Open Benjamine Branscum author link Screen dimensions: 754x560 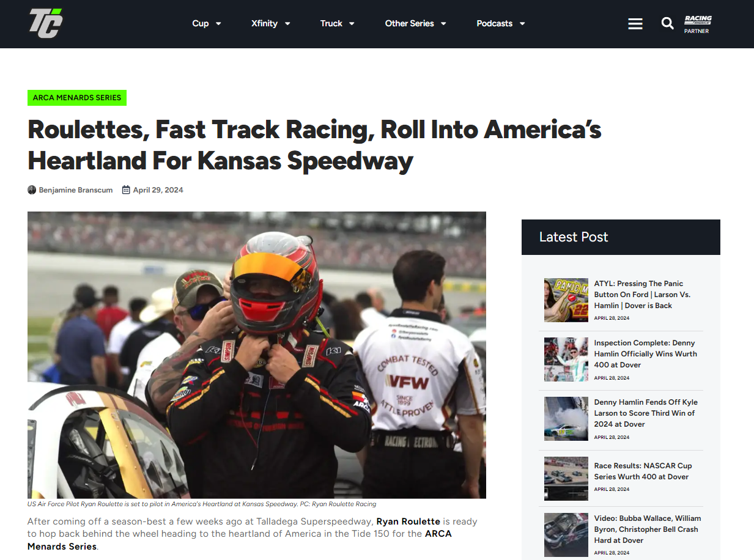(x=76, y=190)
